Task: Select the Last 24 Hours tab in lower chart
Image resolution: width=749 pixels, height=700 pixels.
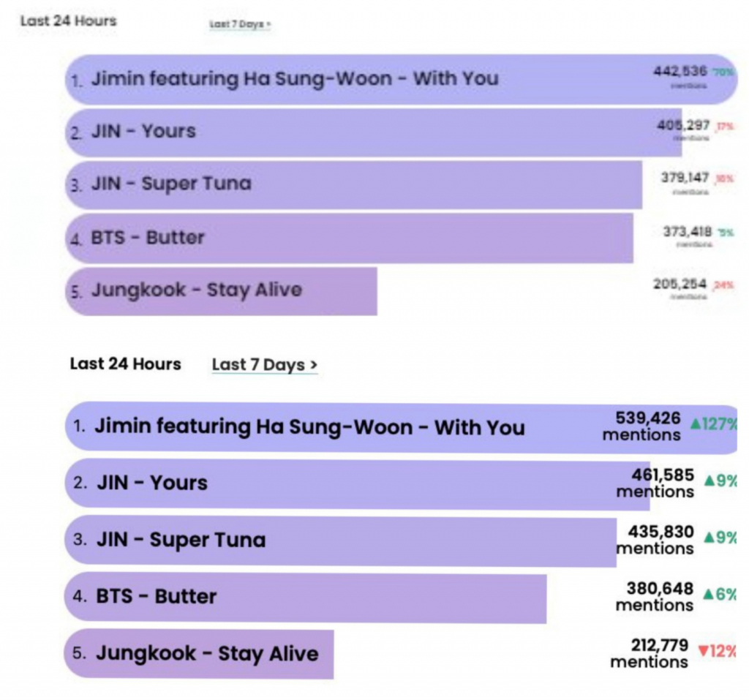Action: point(126,364)
